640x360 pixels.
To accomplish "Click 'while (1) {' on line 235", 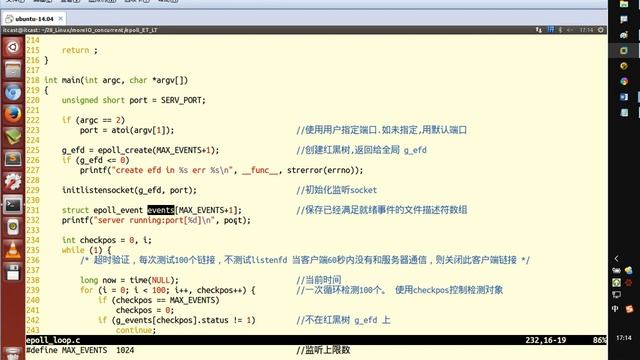I will tap(86, 250).
